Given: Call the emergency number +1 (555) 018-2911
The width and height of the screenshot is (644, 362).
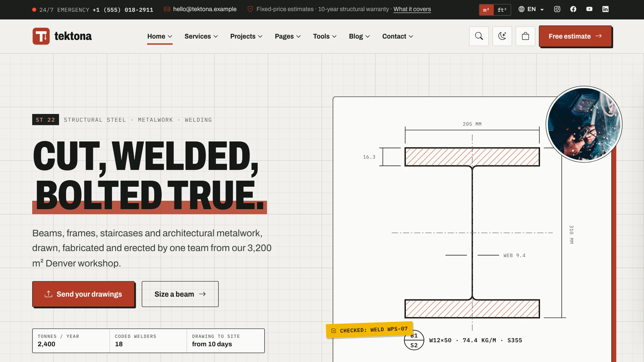Looking at the screenshot, I should click(x=123, y=10).
